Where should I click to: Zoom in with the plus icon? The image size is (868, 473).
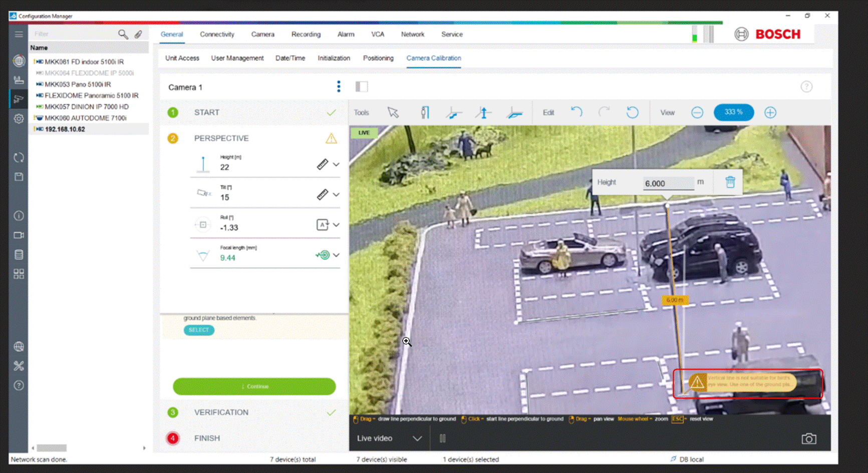(x=770, y=113)
